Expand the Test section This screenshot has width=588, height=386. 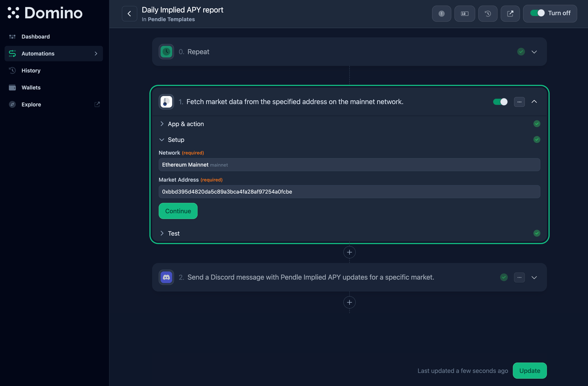[173, 234]
